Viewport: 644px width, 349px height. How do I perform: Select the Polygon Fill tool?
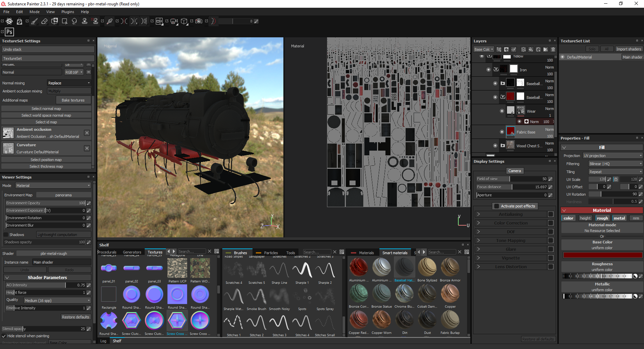tap(64, 21)
